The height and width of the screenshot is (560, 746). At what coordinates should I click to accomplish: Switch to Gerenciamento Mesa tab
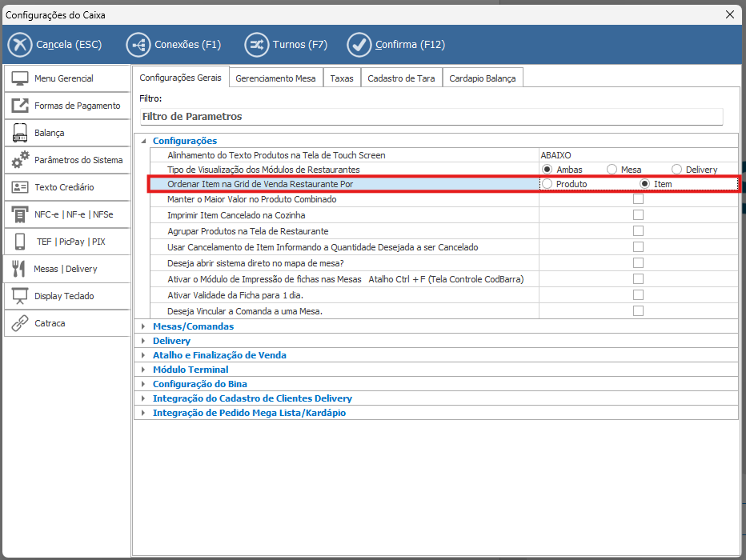277,78
